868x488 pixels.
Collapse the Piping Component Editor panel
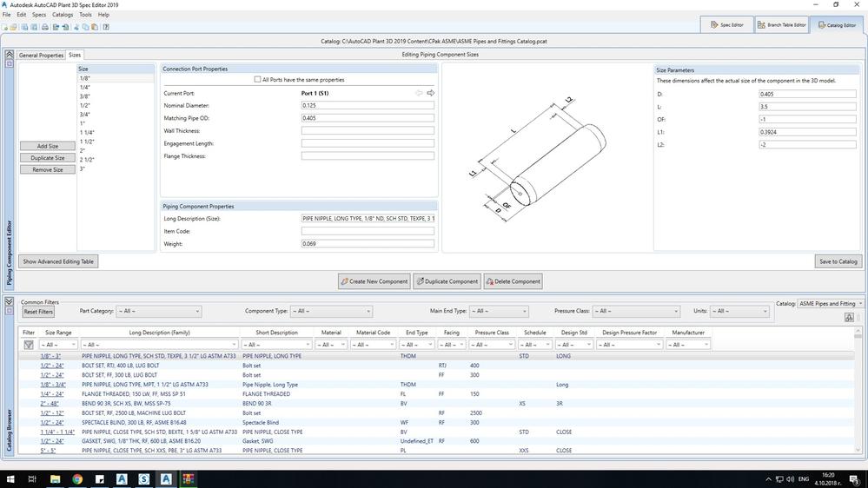10,54
